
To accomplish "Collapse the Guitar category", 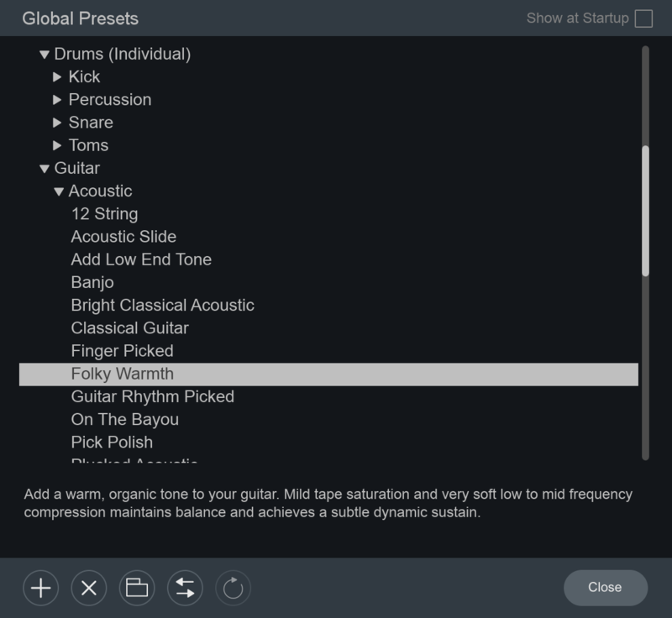I will coord(45,169).
